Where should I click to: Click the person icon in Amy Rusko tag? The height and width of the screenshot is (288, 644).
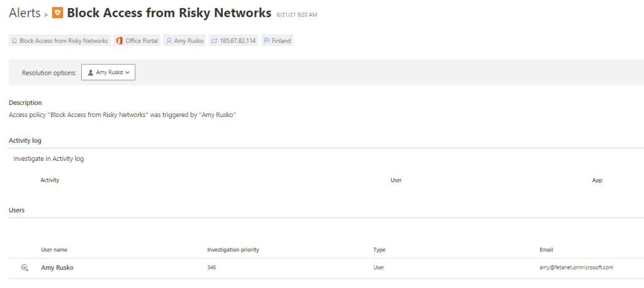(x=169, y=41)
